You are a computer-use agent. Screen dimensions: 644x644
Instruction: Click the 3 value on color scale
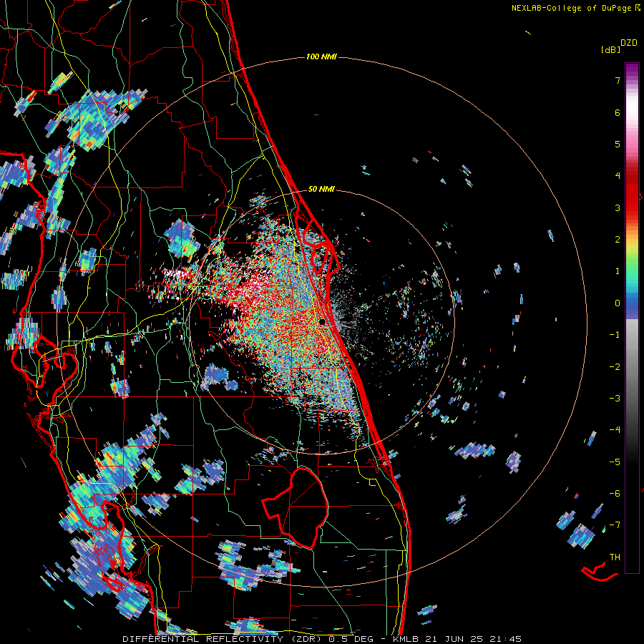618,208
